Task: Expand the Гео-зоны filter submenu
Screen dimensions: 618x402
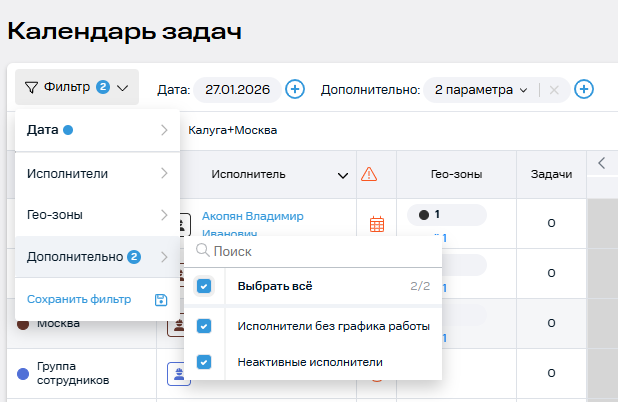Action: [97, 214]
